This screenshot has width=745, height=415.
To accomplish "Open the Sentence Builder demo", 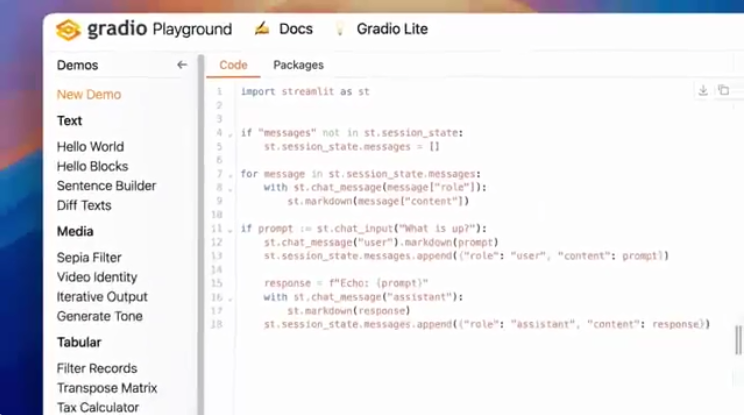I will [106, 186].
